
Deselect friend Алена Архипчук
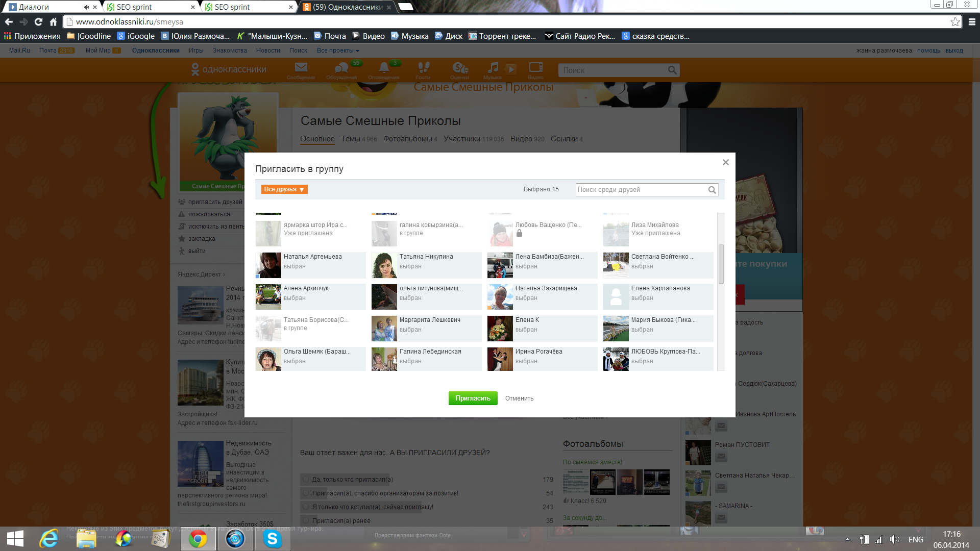[x=310, y=296]
